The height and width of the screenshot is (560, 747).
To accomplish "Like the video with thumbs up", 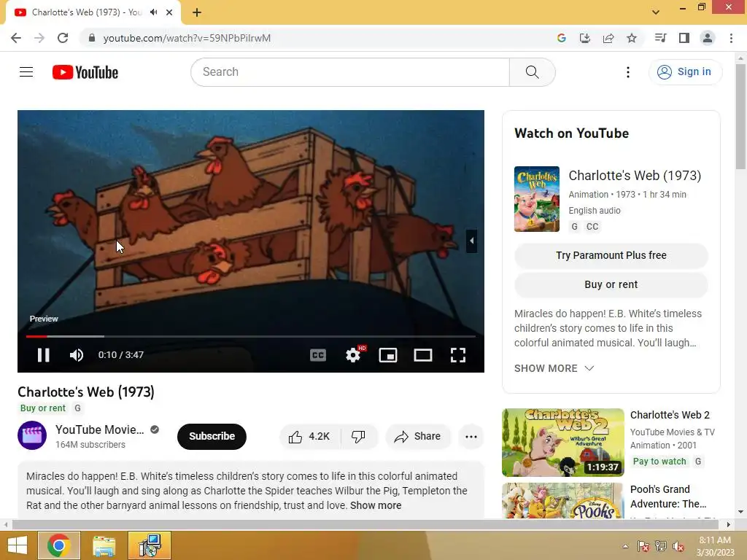I will pos(309,436).
